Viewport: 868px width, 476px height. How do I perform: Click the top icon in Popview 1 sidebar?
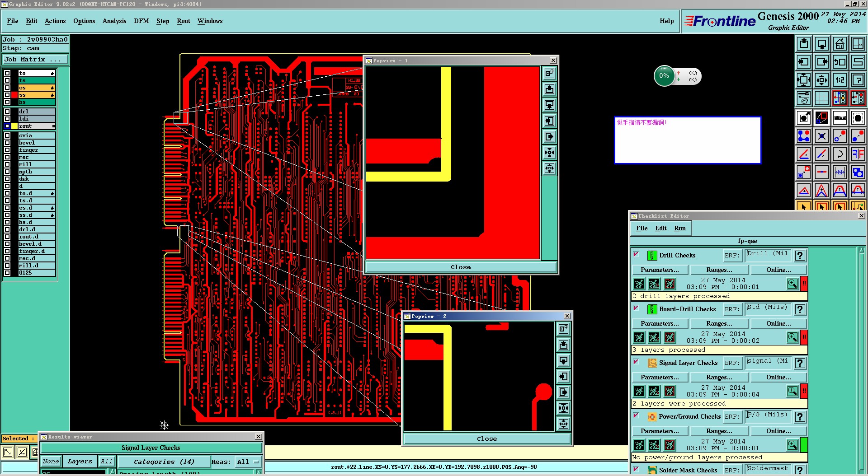[549, 73]
